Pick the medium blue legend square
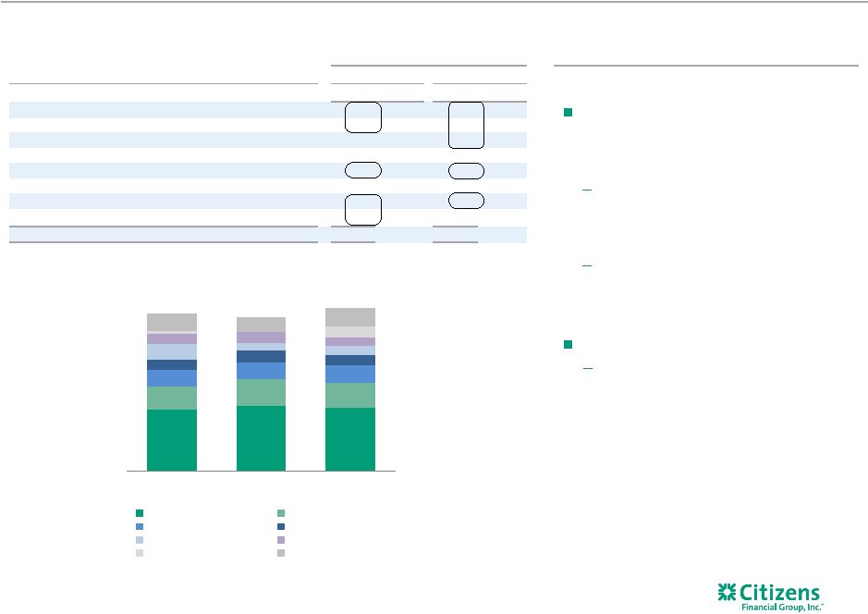This screenshot has height=614, width=868. 140,526
